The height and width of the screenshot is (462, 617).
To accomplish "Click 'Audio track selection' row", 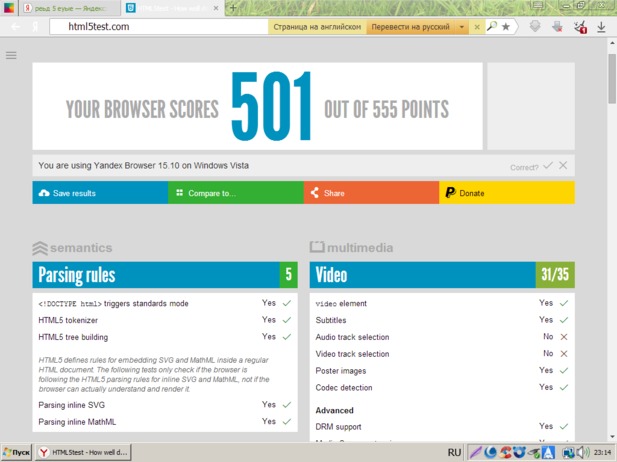I will pyautogui.click(x=442, y=337).
